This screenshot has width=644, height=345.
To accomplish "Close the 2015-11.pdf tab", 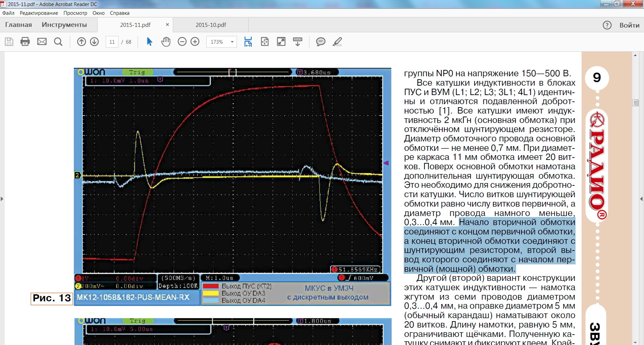I will pyautogui.click(x=167, y=25).
